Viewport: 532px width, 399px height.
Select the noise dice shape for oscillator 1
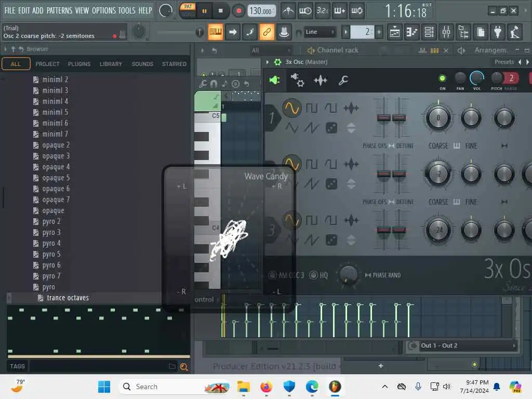click(x=331, y=128)
